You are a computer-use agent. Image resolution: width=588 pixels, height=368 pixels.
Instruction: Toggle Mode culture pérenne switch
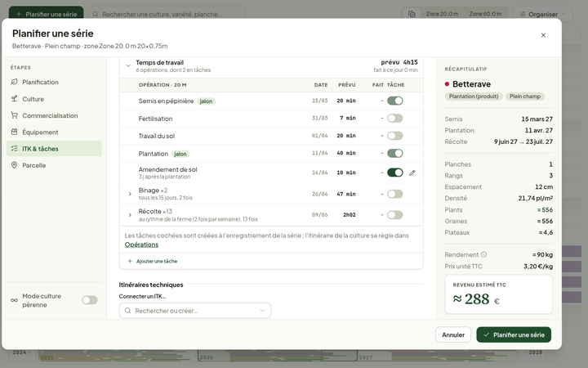click(x=90, y=300)
